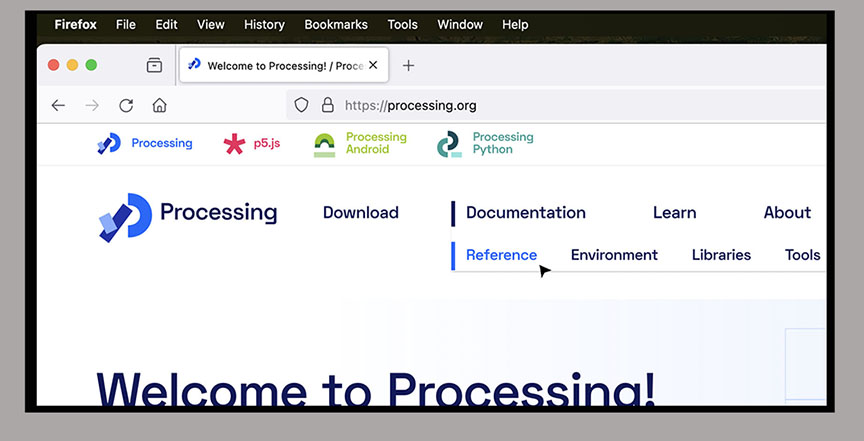This screenshot has height=441, width=864.
Task: Expand the Documentation navigation section
Action: pyautogui.click(x=525, y=212)
